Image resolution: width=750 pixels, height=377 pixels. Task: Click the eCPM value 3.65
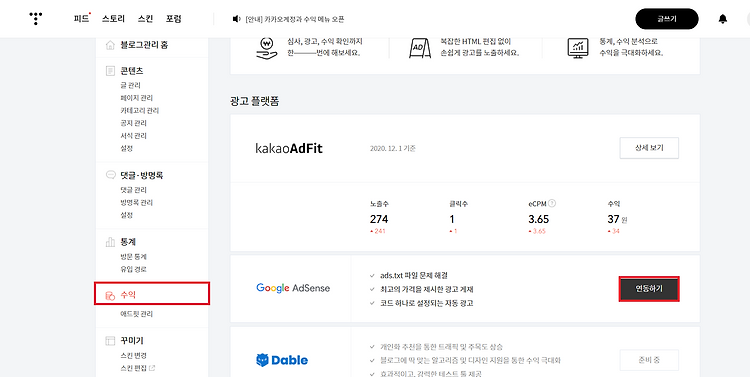(539, 219)
